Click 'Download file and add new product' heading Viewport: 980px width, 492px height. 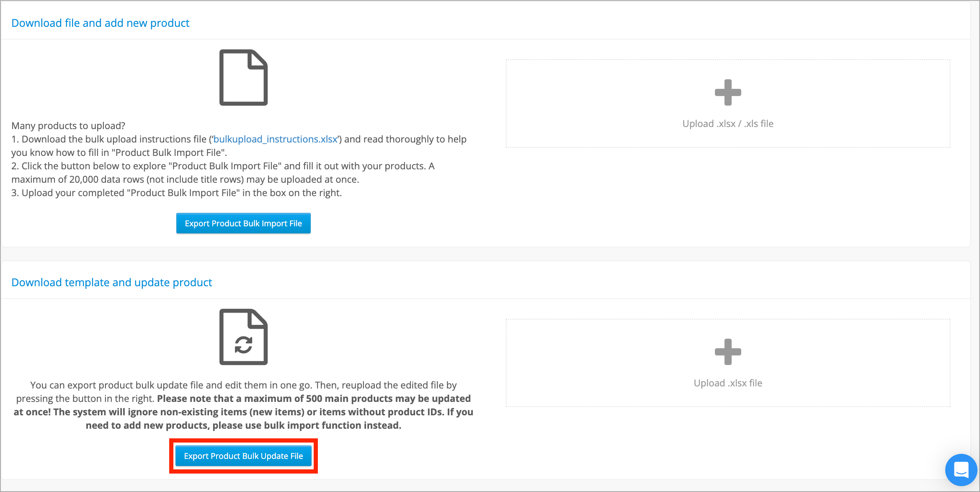[x=101, y=23]
